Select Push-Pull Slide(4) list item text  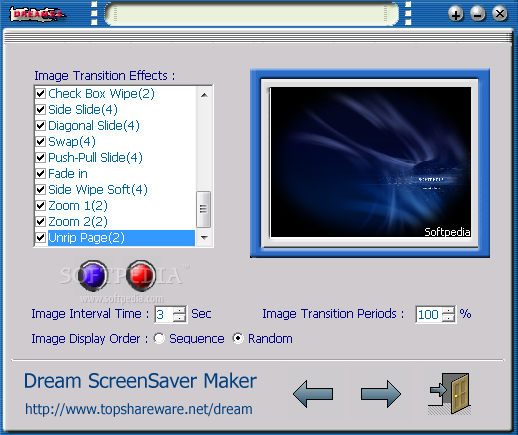pos(96,158)
